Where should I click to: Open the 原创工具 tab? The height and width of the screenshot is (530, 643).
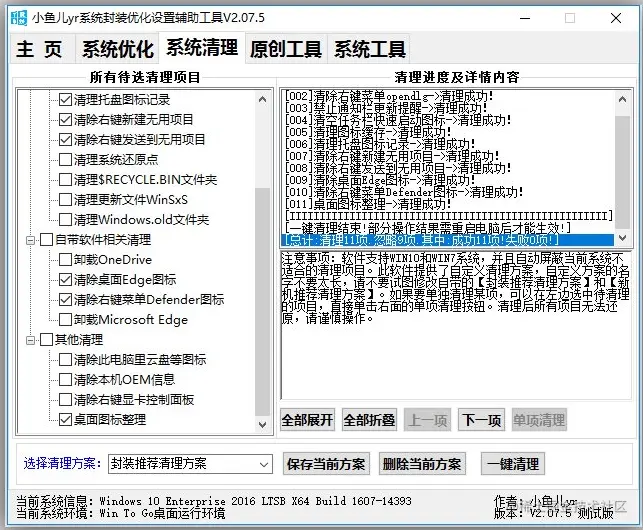click(x=286, y=49)
